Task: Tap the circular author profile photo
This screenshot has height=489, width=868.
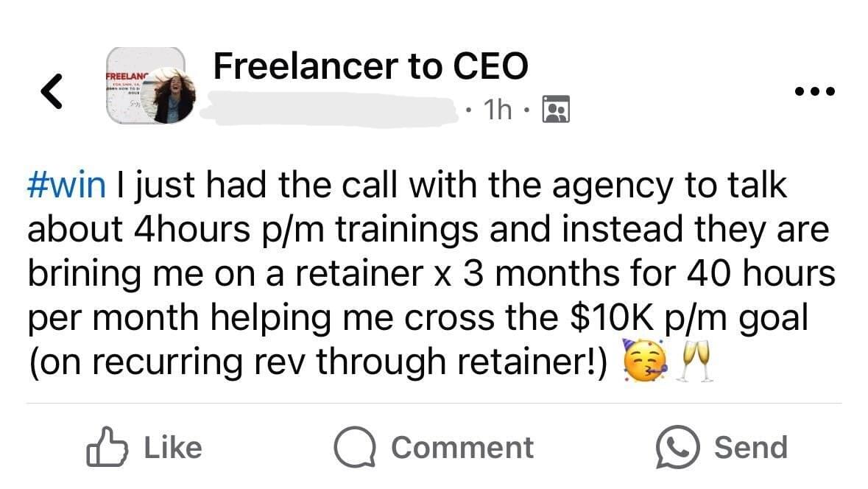Action: click(174, 96)
